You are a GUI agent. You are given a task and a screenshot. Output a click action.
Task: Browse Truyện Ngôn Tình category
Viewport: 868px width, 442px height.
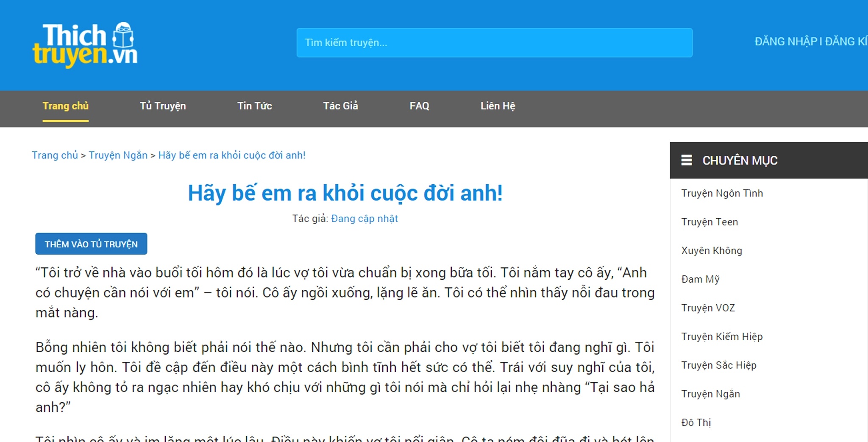722,193
